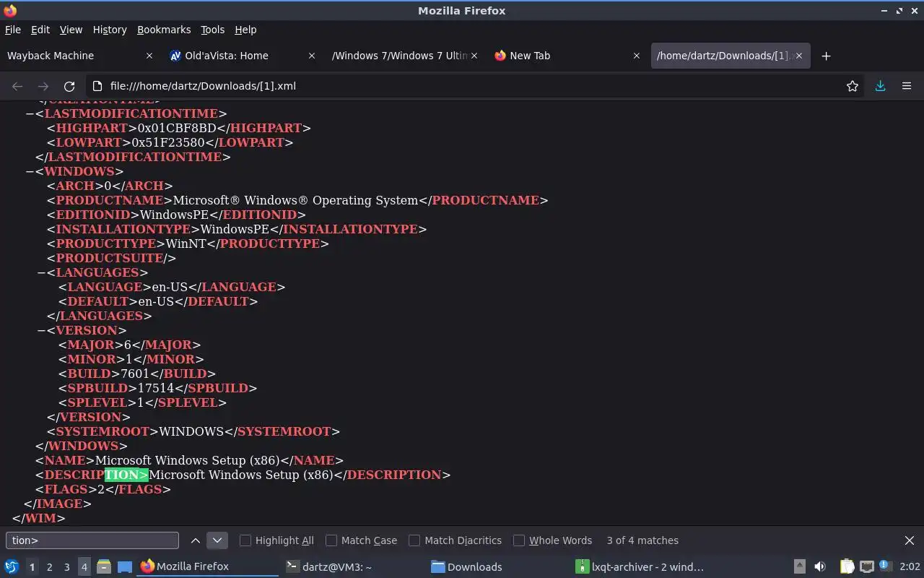Click the URL address bar field
The width and height of the screenshot is (924, 578).
click(473, 86)
